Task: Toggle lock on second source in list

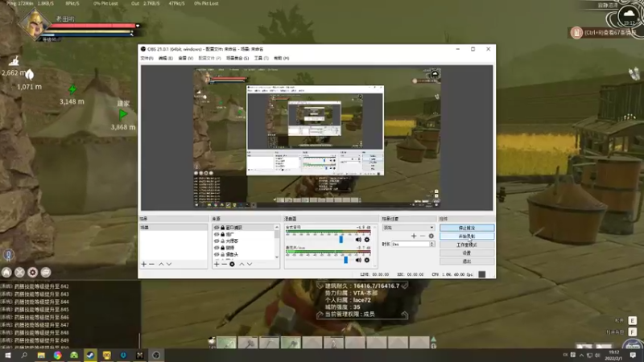Action: click(x=223, y=234)
